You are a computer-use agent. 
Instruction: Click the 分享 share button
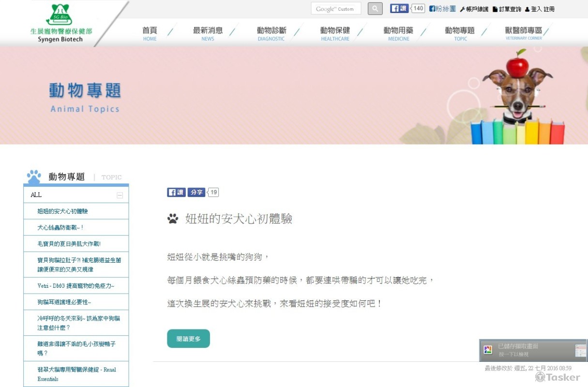point(196,192)
